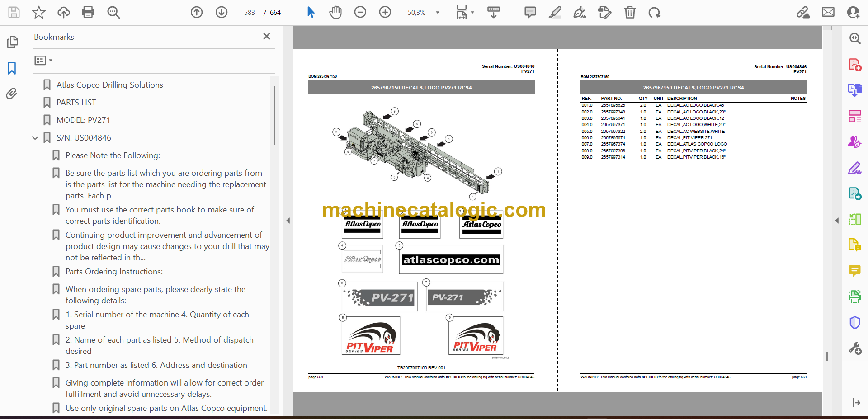Viewport: 868px width, 419px height.
Task: Click the stamp tool icon
Action: pyautogui.click(x=604, y=12)
